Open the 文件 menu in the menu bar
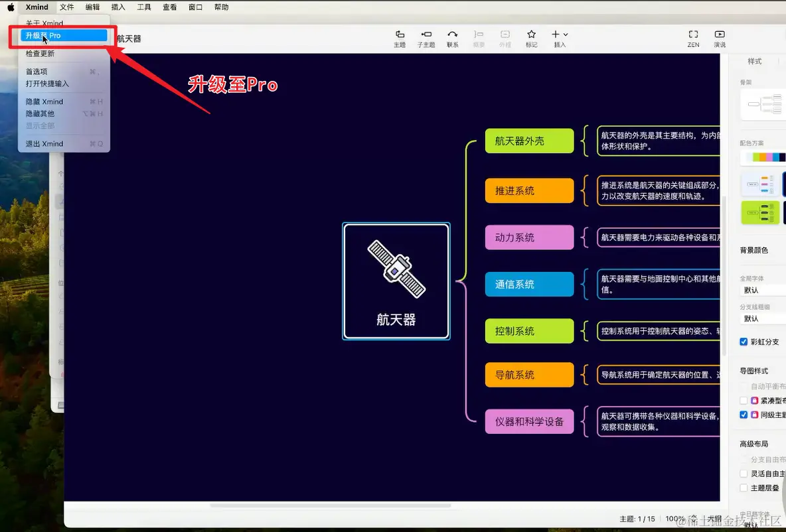Image resolution: width=786 pixels, height=532 pixels. (x=66, y=7)
